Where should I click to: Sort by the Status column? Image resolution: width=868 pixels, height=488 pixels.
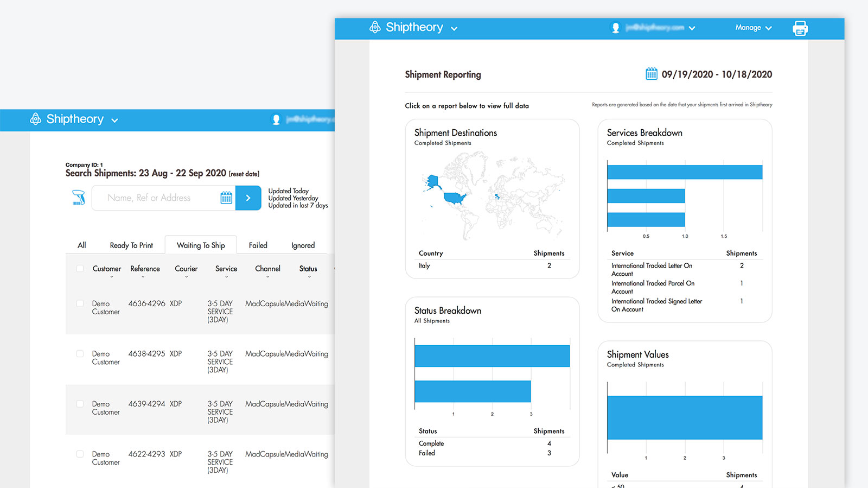point(308,269)
